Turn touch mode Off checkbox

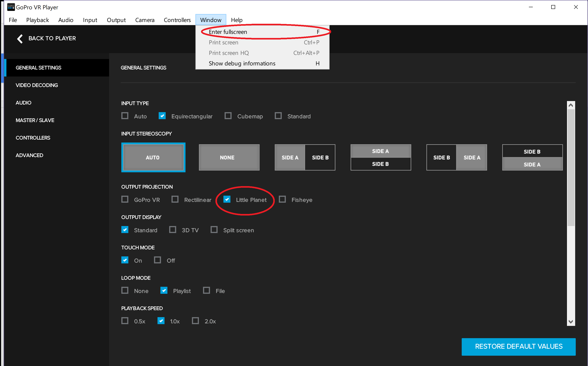tap(158, 260)
